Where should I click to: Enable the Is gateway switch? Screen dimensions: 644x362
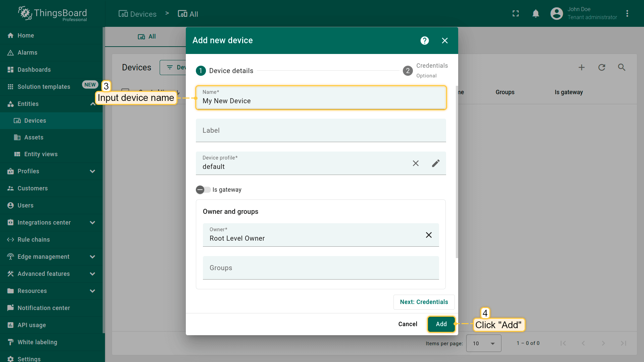tap(203, 190)
